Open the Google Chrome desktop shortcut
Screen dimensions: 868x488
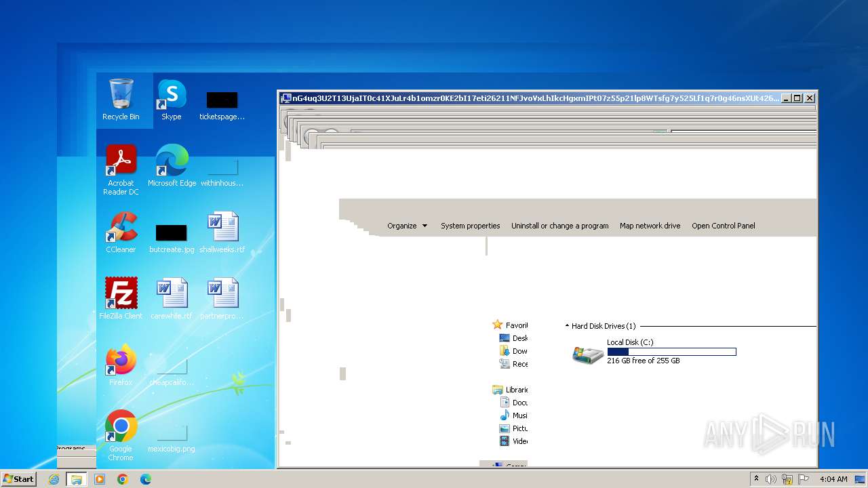pos(121,436)
